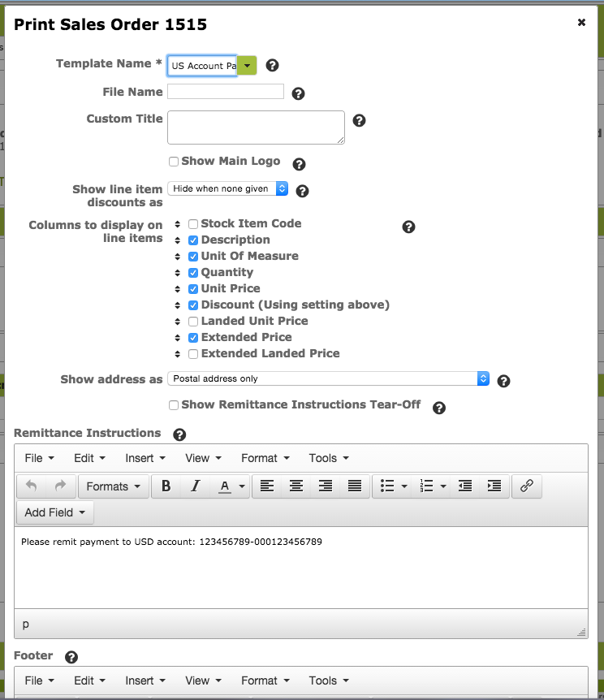Screen dimensions: 604x700
Task: Check the Landed Unit Price column
Action: 193,322
